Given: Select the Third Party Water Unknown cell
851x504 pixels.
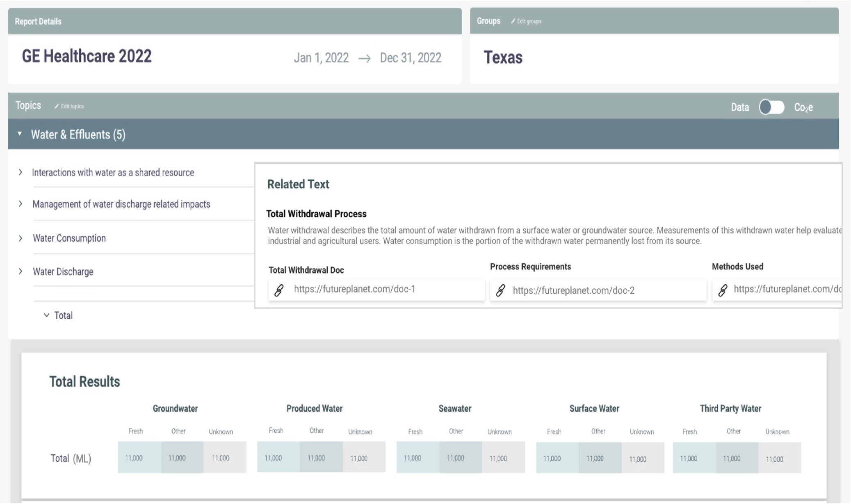Looking at the screenshot, I should tap(780, 458).
